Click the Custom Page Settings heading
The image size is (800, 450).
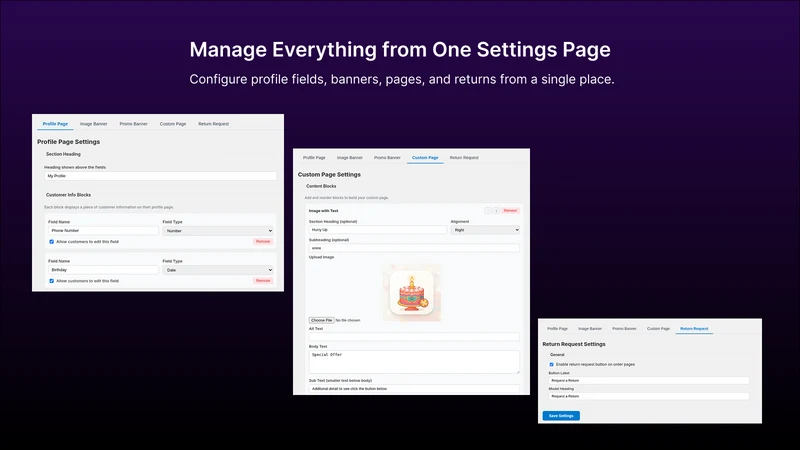click(329, 174)
